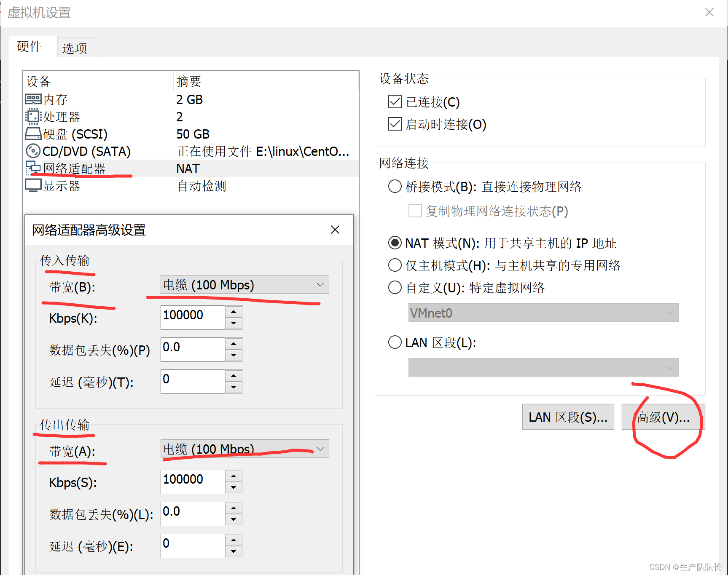
Task: Toggle the 复制物理网络连接状态(P) checkbox
Action: 415,211
